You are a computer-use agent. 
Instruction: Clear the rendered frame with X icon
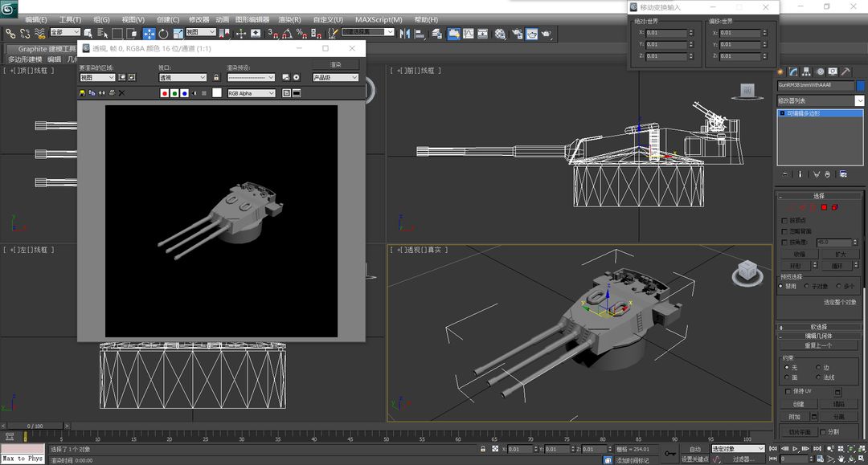[x=122, y=93]
